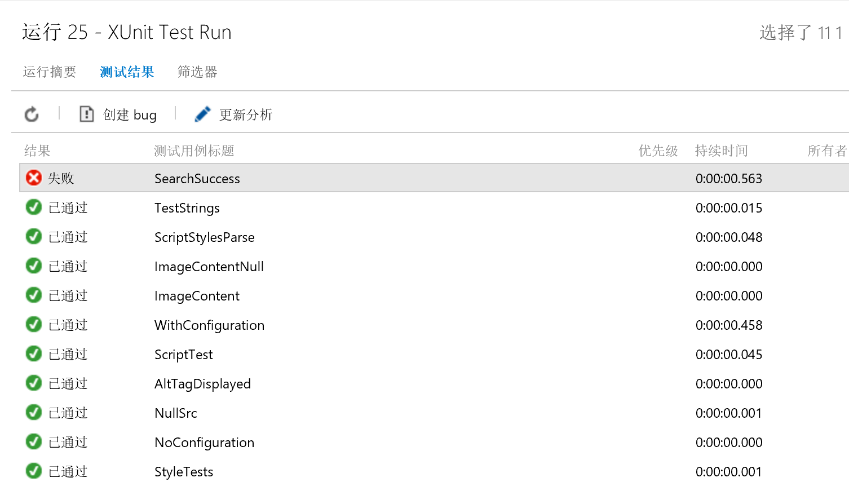The image size is (849, 504).
Task: Click 已通过 status in StyleTests row
Action: pos(68,471)
